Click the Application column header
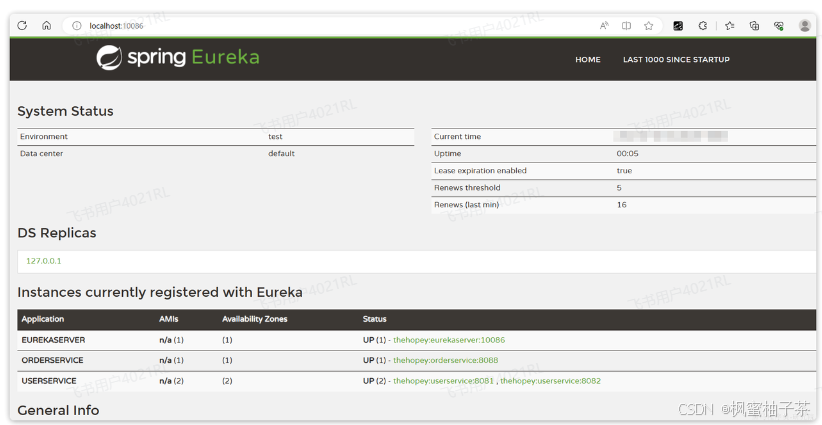Viewport: 822px width, 425px height. pos(42,319)
